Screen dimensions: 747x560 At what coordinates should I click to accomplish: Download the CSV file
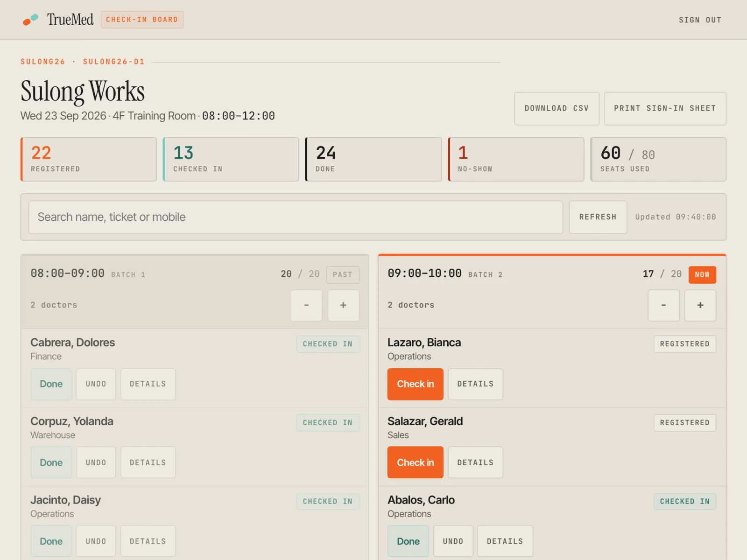[557, 108]
